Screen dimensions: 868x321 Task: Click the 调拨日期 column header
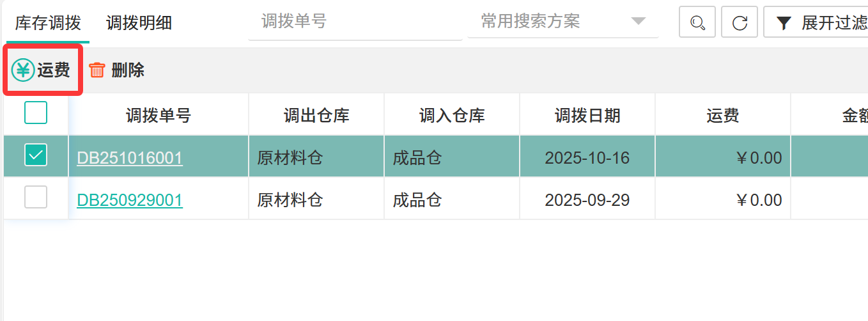click(x=587, y=116)
